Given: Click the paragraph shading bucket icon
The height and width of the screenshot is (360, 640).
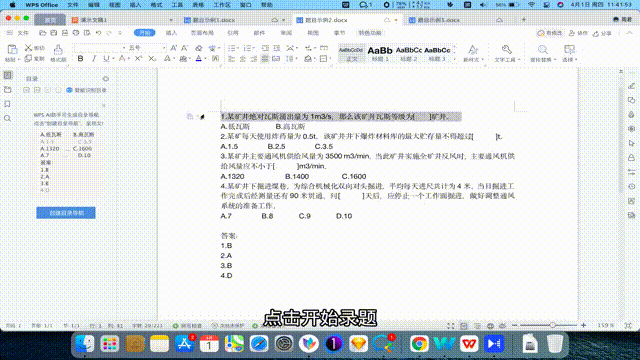Looking at the screenshot, I should [x=308, y=59].
